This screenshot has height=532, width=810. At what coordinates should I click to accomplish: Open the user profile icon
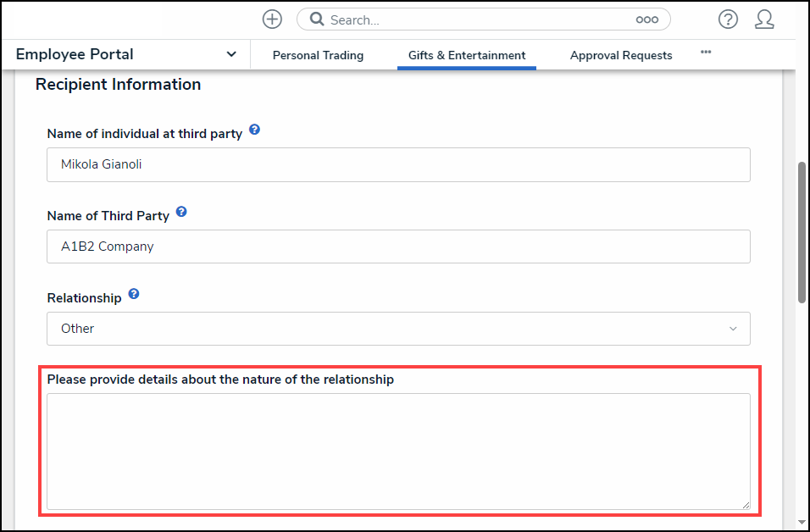click(764, 19)
